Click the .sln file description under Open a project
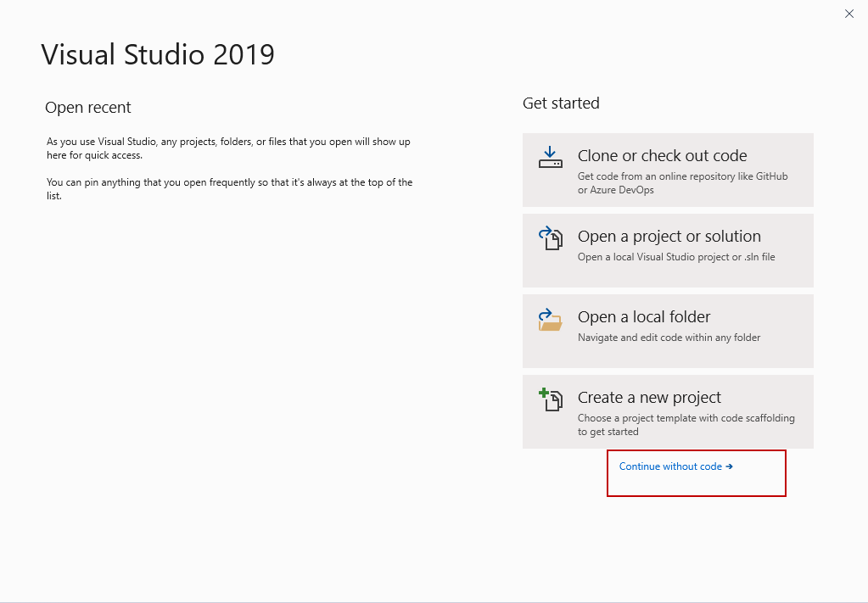Viewport: 868px width, 603px height. point(676,257)
